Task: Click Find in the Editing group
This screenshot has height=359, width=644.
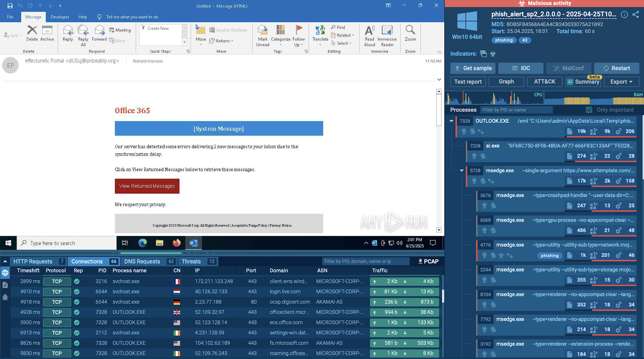Action: pyautogui.click(x=338, y=27)
